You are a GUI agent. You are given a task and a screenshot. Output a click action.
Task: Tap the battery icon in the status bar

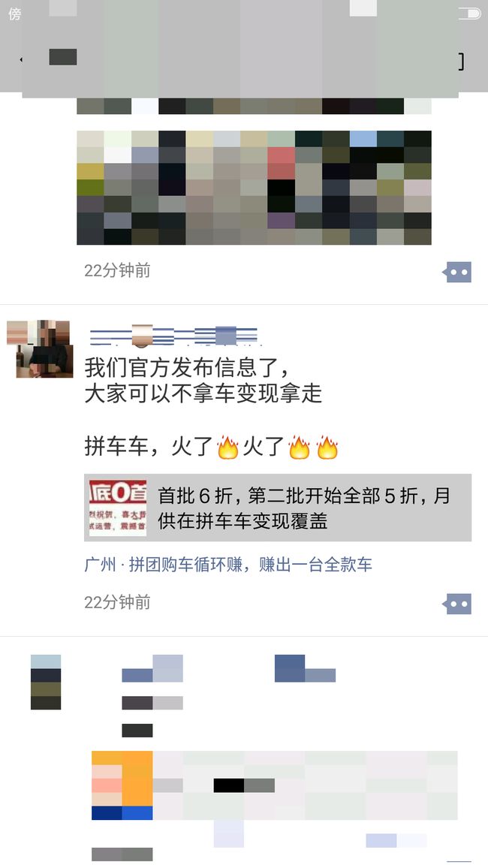[470, 14]
